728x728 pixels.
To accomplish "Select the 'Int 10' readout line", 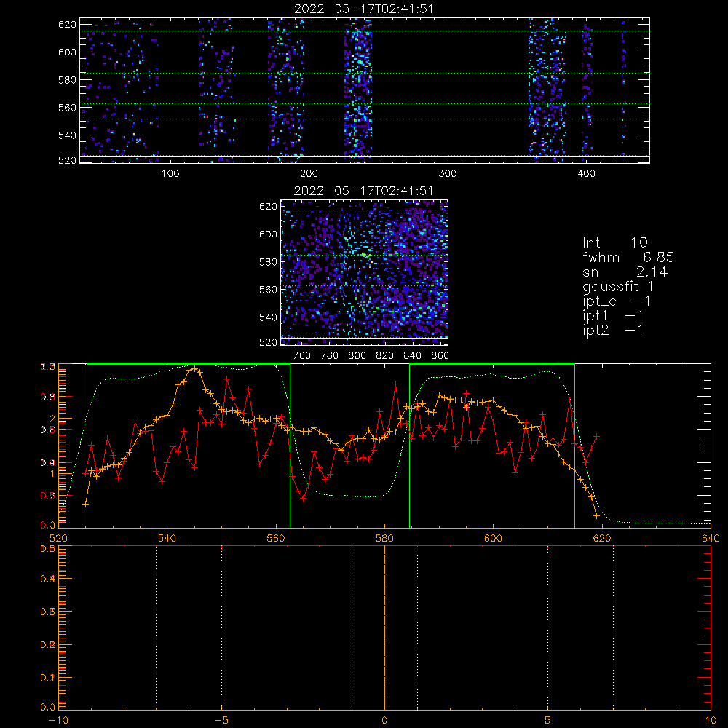I will (x=615, y=242).
